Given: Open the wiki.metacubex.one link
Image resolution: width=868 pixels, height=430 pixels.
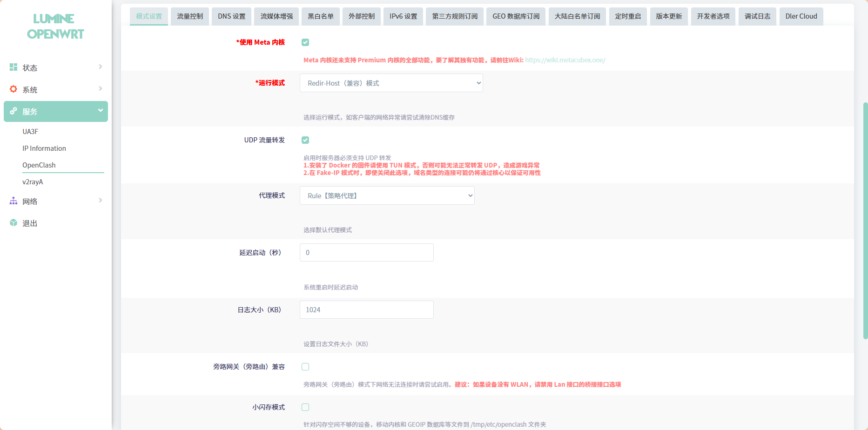Looking at the screenshot, I should [565, 60].
